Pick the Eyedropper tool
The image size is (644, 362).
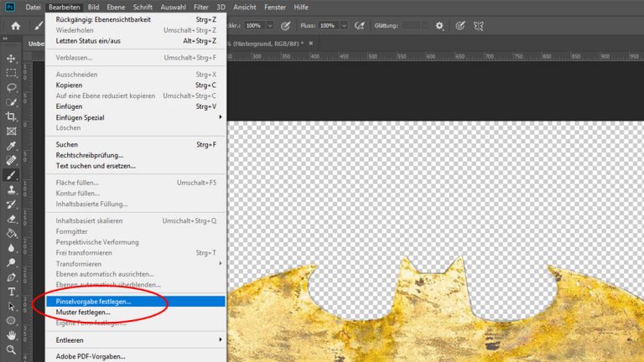[12, 146]
